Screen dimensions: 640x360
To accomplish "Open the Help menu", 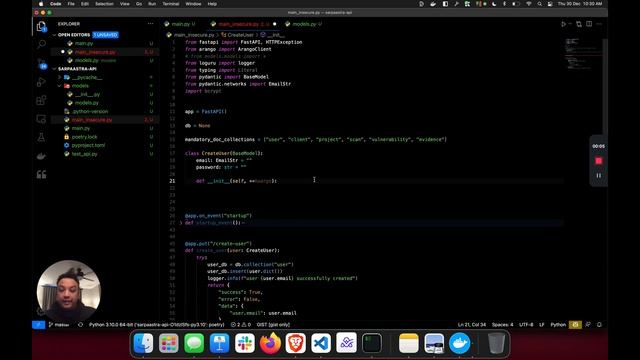I will (212, 4).
